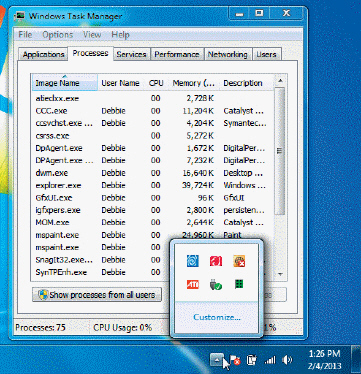
Task: Select the SynTPEnh.exe process
Action: coord(101,272)
